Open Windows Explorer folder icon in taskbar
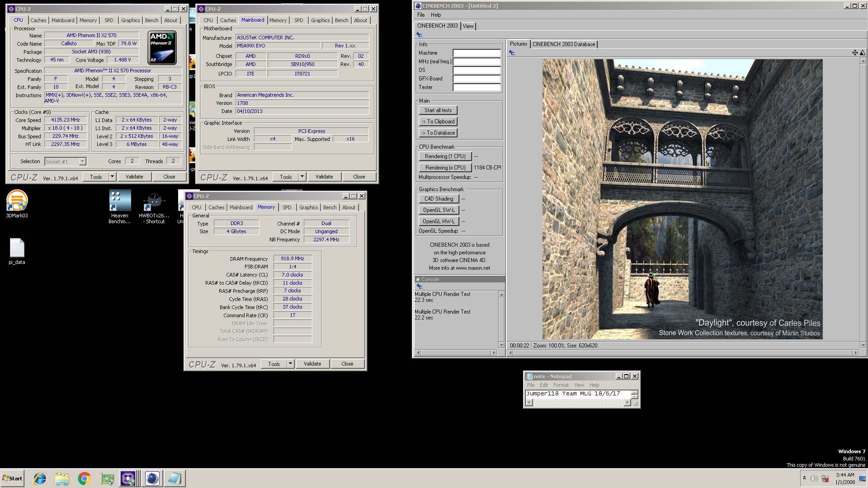 [62, 479]
